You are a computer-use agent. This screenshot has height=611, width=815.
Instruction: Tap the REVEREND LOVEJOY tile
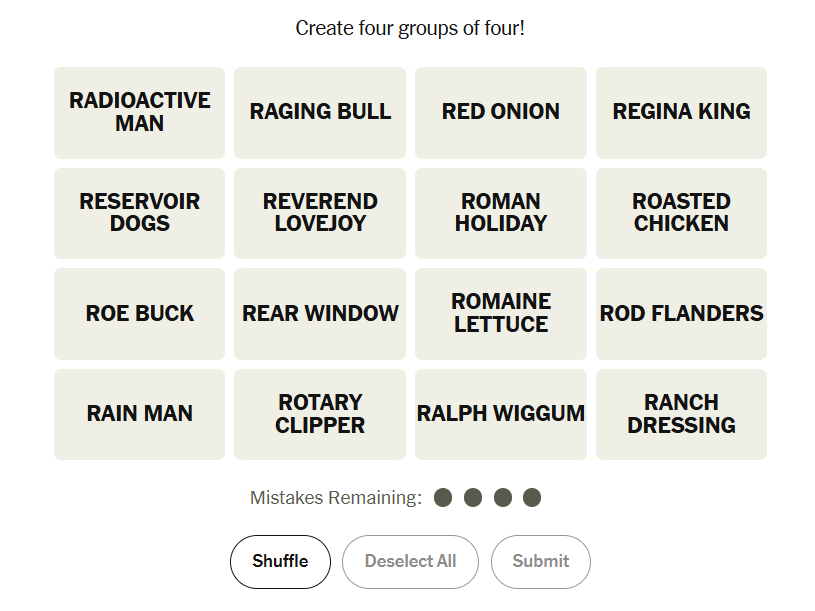click(x=320, y=213)
